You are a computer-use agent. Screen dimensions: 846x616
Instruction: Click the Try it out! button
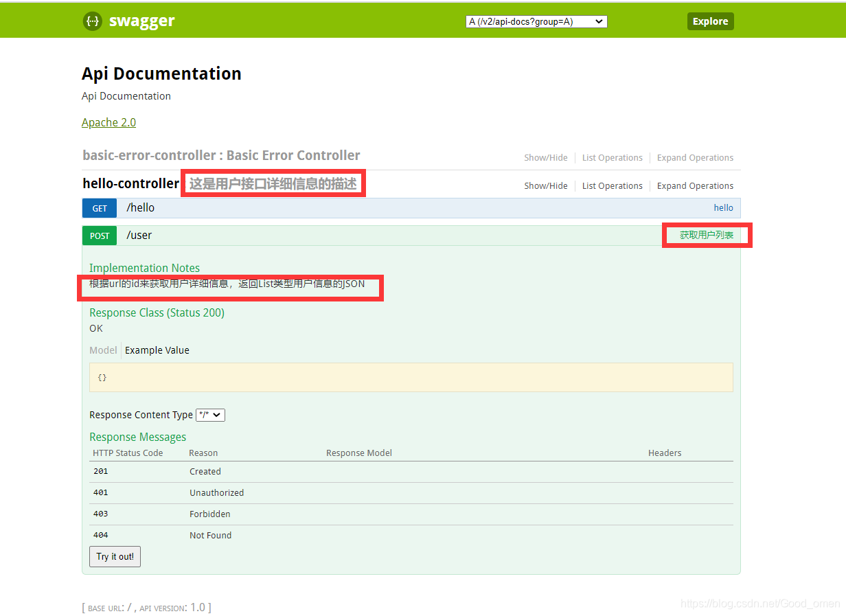click(115, 556)
